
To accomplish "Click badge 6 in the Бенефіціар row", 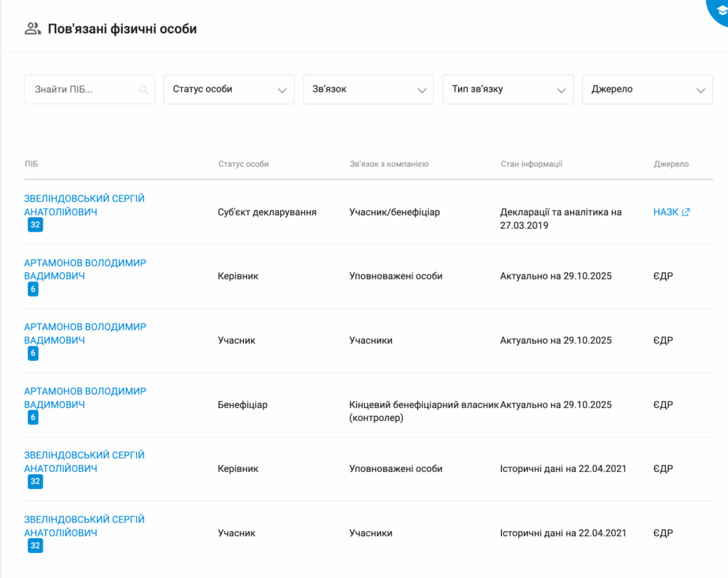I will pos(33,417).
